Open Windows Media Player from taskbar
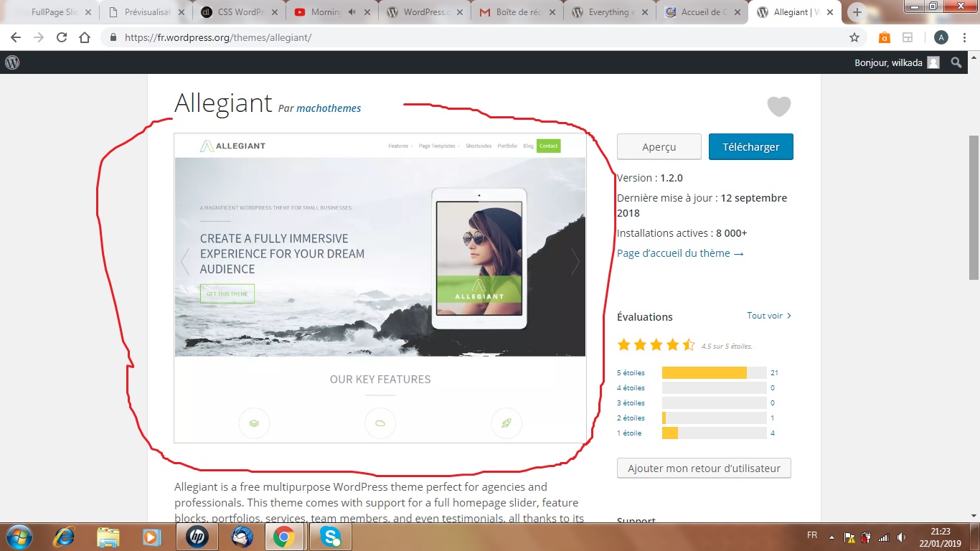 tap(151, 537)
